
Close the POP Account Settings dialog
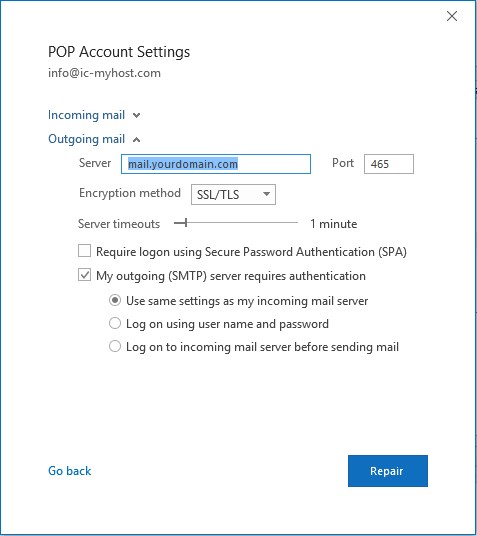point(452,16)
